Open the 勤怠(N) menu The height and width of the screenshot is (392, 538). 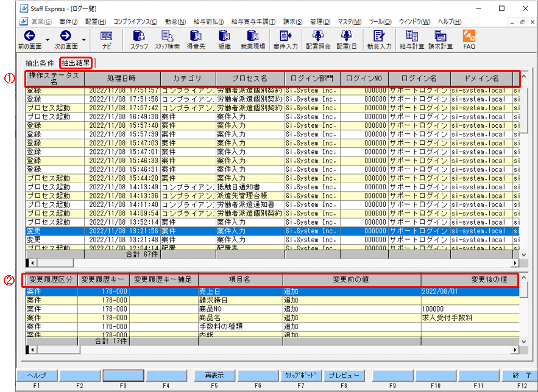click(175, 21)
